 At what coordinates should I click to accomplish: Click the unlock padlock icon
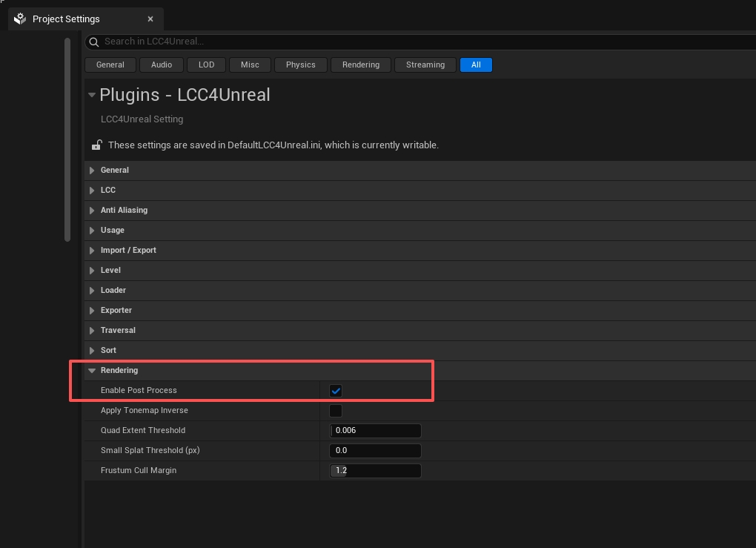pyautogui.click(x=96, y=145)
